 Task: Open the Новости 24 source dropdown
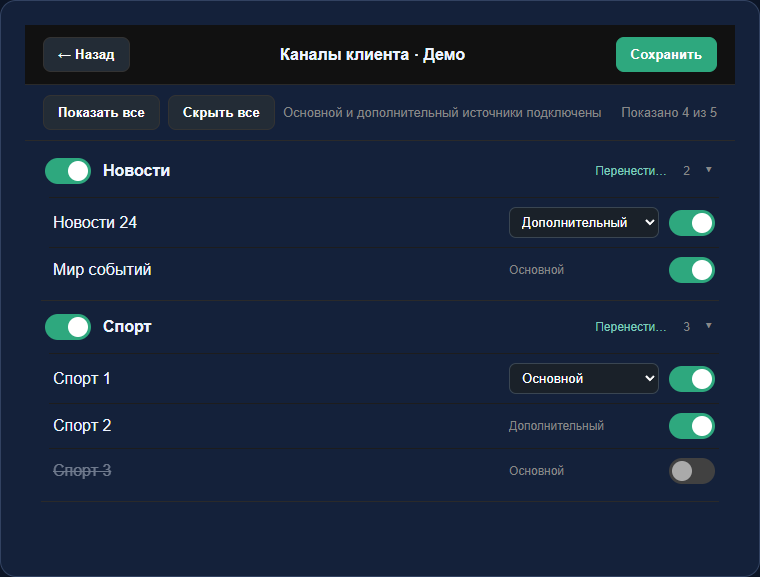[x=584, y=223]
